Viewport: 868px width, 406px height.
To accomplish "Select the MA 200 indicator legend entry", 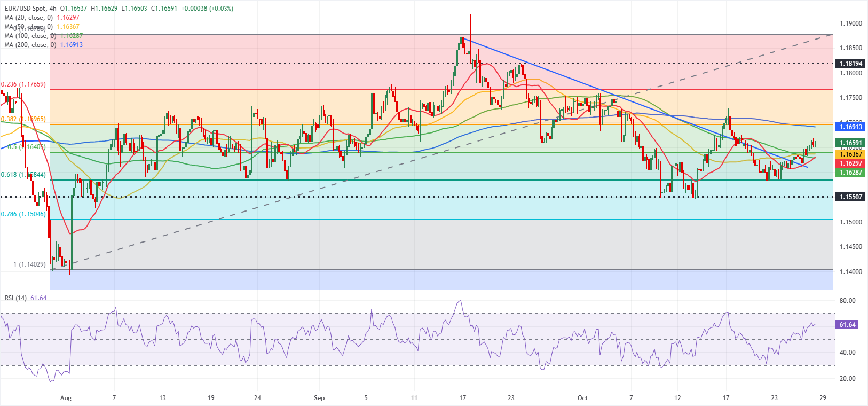I will [x=31, y=45].
